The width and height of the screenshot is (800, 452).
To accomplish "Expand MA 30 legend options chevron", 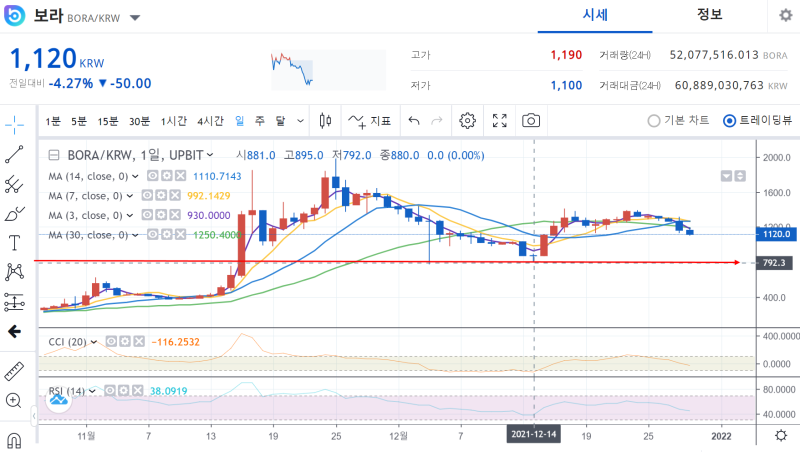I will 135,235.
